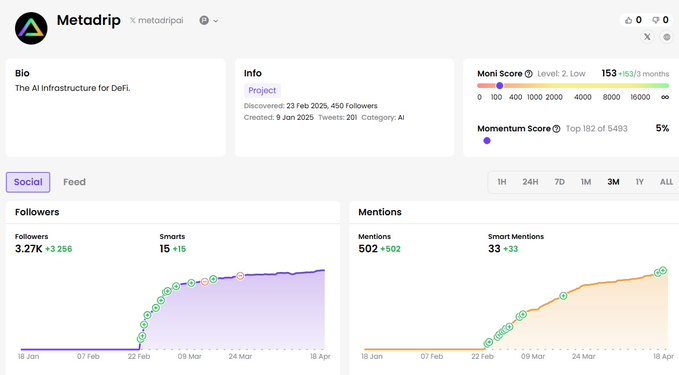679x375 pixels.
Task: Click the Moni Score slider handle
Action: point(500,85)
